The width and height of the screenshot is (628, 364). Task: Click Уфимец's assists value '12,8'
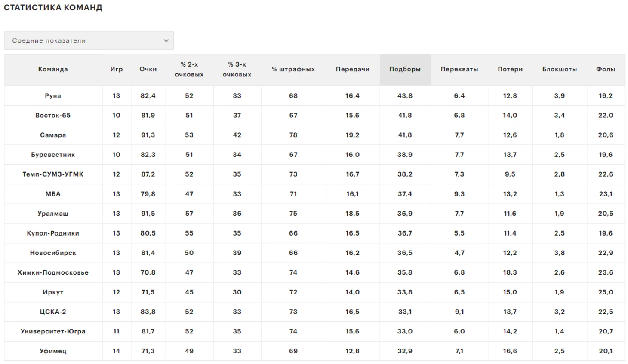coord(353,351)
